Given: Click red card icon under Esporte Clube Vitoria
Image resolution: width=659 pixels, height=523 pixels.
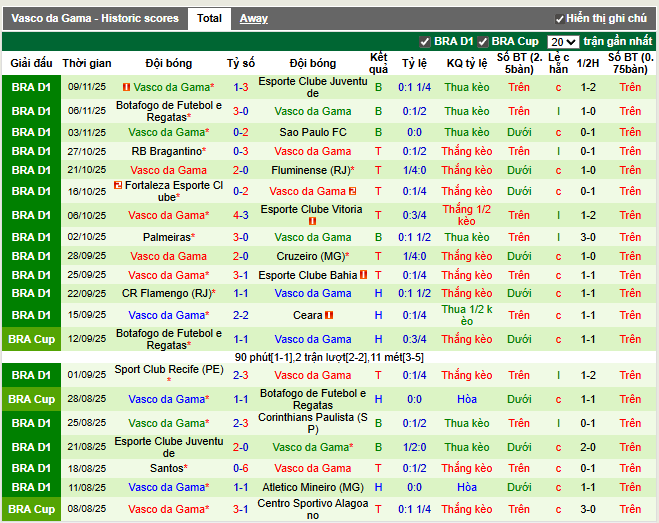Looking at the screenshot, I should click(312, 221).
